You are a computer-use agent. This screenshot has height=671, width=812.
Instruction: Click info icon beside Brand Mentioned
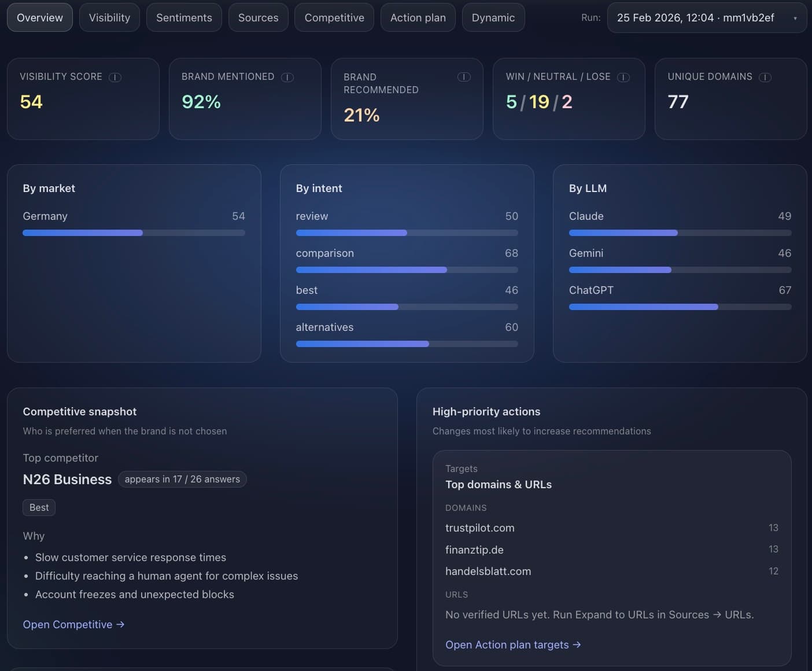[287, 77]
